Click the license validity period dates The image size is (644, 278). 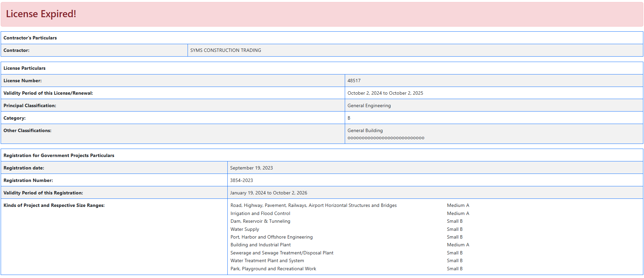pos(385,93)
